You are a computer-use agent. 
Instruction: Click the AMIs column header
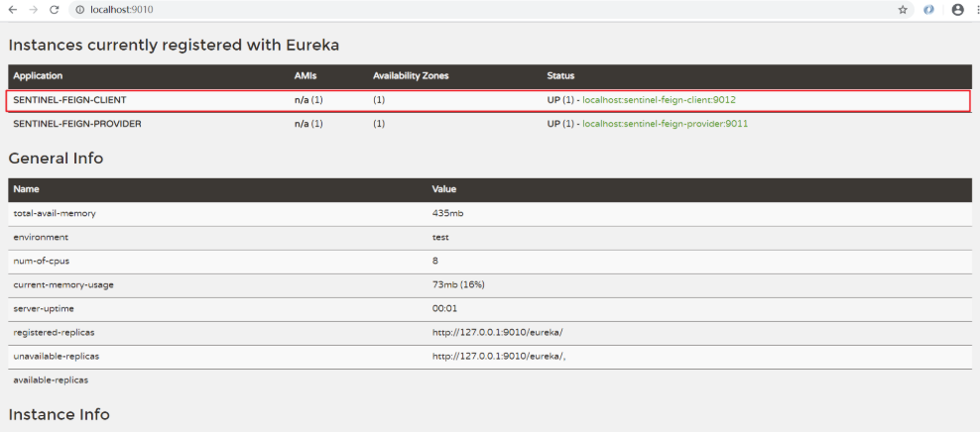point(306,76)
